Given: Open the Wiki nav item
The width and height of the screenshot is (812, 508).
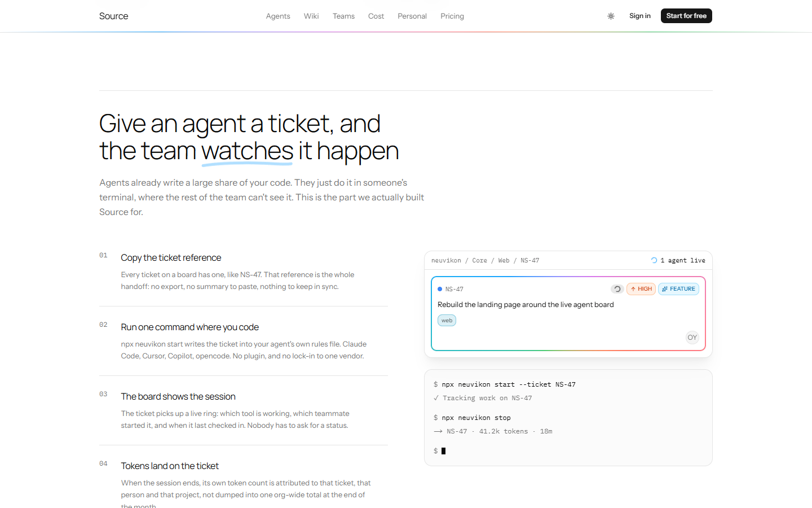Looking at the screenshot, I should point(311,16).
